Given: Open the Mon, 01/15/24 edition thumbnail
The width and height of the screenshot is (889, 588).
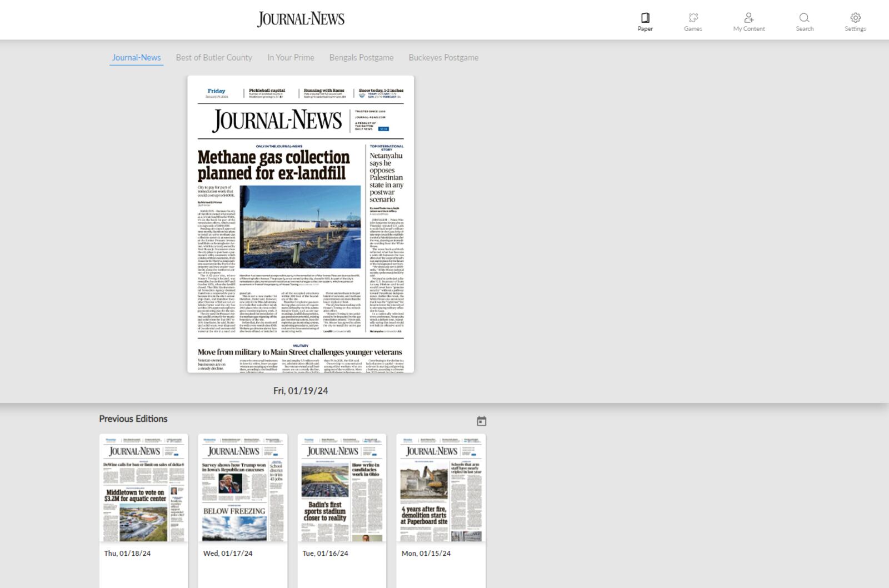Looking at the screenshot, I should pos(441,487).
